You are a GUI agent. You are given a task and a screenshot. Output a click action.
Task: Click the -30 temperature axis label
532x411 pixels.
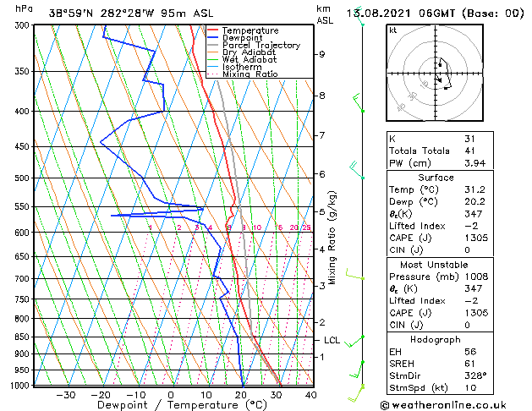coord(65,395)
